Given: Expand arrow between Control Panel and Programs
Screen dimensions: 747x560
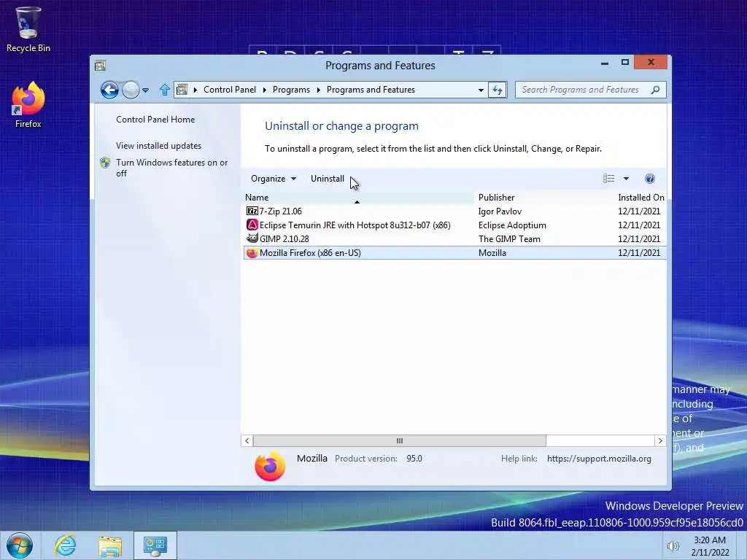Looking at the screenshot, I should click(264, 90).
